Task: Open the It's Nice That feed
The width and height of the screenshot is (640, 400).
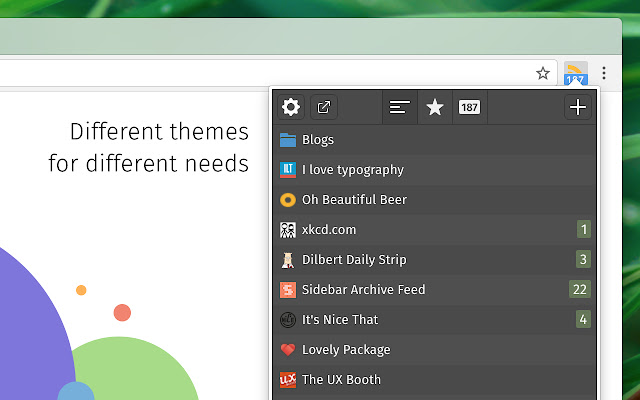Action: (340, 320)
